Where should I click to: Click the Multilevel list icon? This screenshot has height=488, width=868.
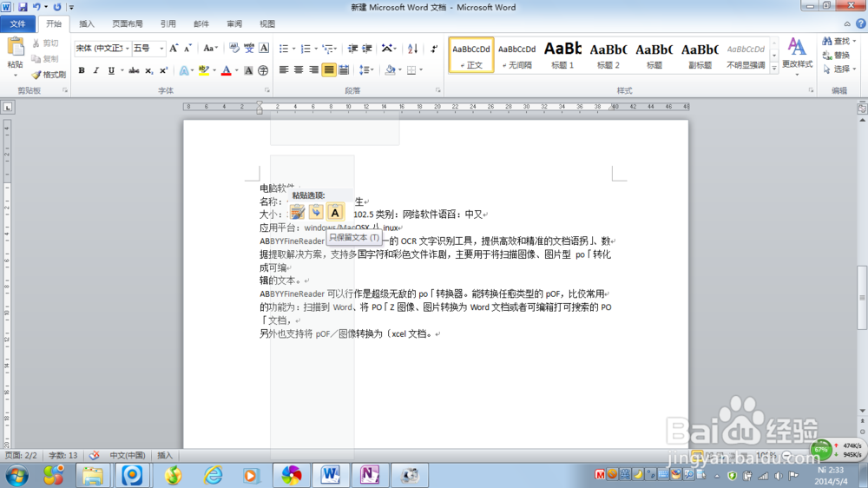pyautogui.click(x=328, y=49)
